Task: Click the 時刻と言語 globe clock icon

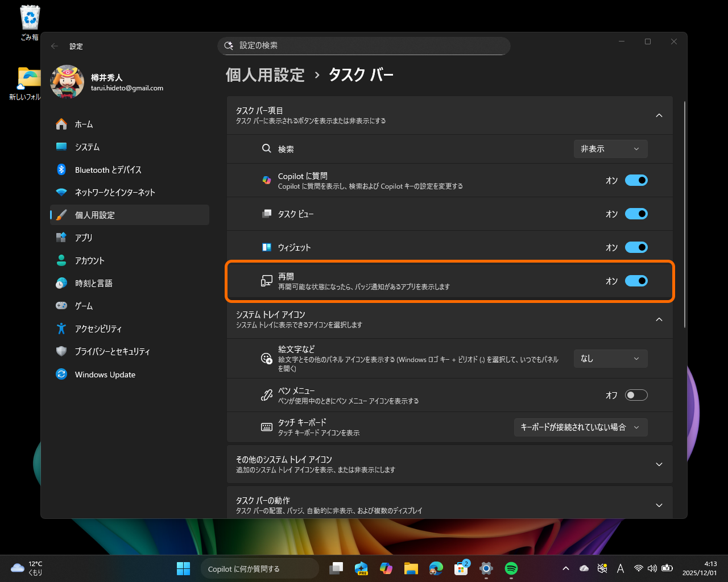Action: [61, 283]
